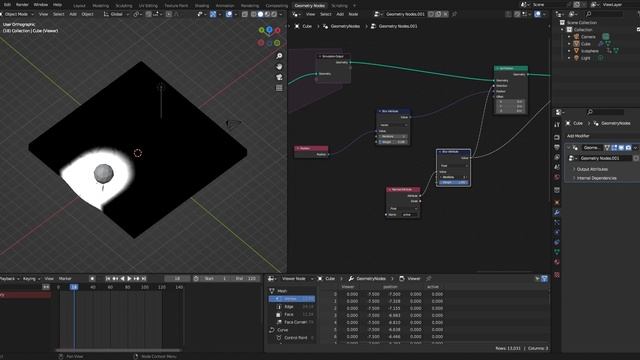640x360 pixels.
Task: Open the Modifiers wrench properties tab
Action: 557,213
